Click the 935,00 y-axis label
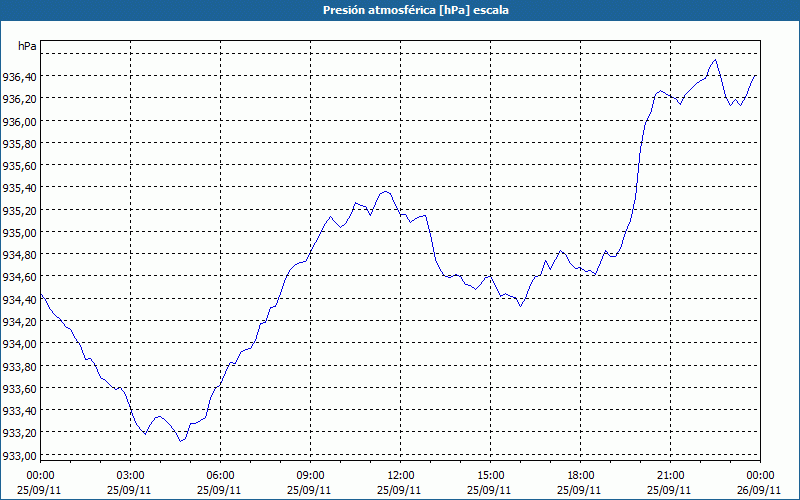 (x=19, y=233)
